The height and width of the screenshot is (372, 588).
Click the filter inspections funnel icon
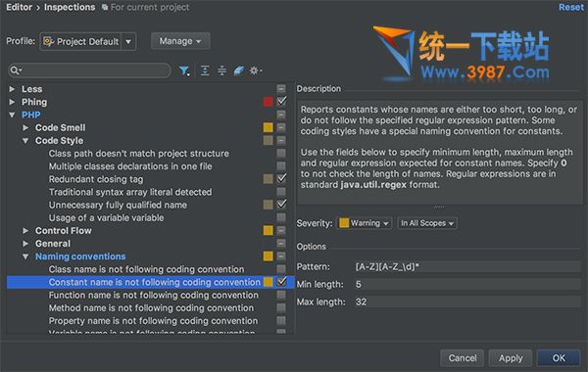click(184, 70)
